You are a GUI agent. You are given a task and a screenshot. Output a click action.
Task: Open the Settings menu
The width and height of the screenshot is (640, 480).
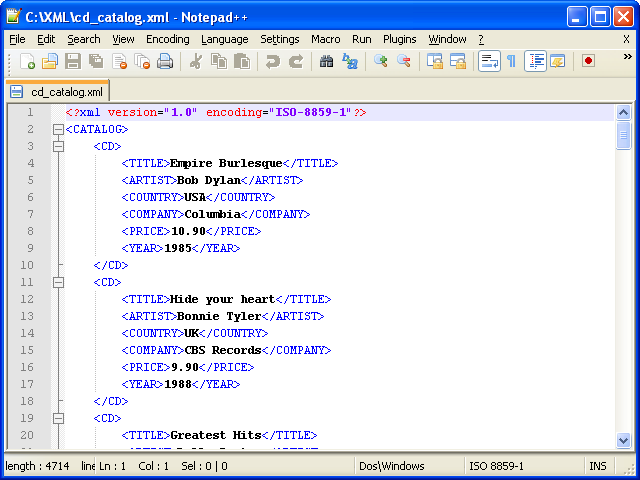pos(280,39)
